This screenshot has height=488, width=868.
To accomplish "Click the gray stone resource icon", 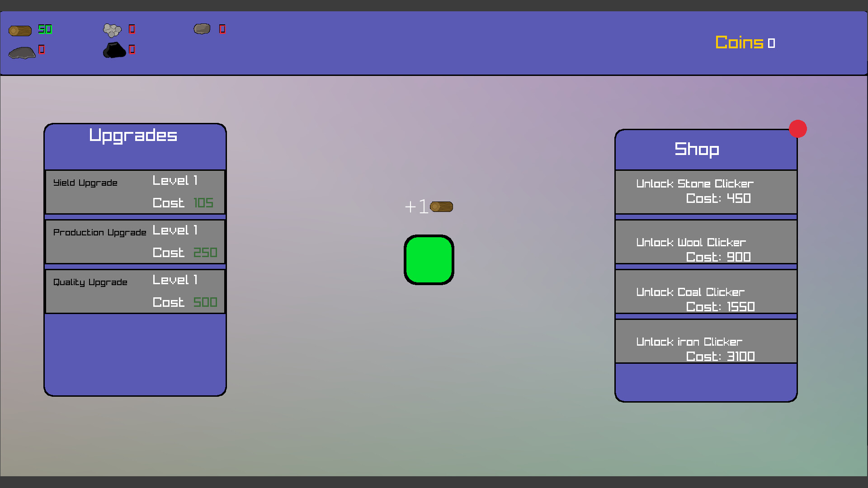I will point(22,53).
